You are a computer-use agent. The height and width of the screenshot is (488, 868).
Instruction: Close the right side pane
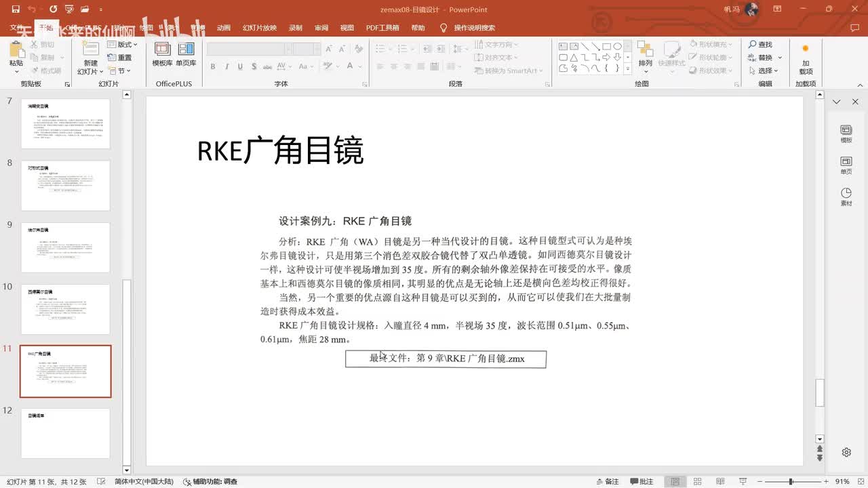(x=855, y=102)
